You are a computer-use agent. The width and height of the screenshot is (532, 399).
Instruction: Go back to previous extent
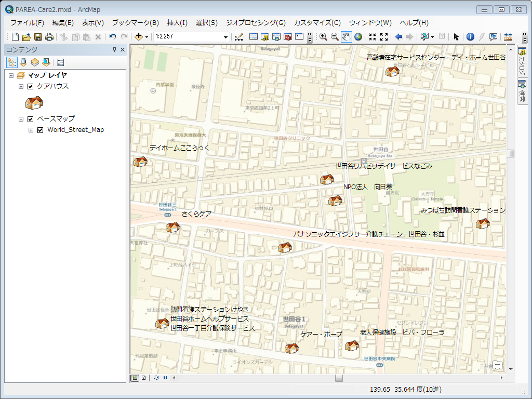pos(398,37)
